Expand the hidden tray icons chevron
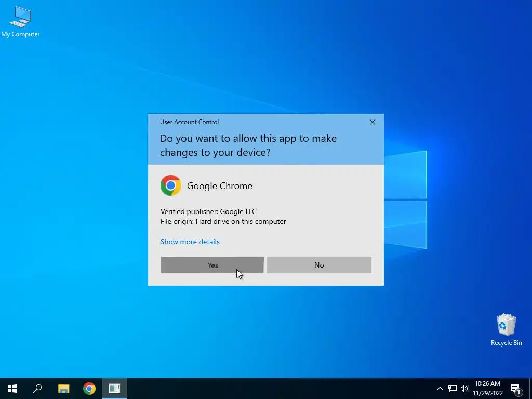This screenshot has height=399, width=532. tap(440, 389)
